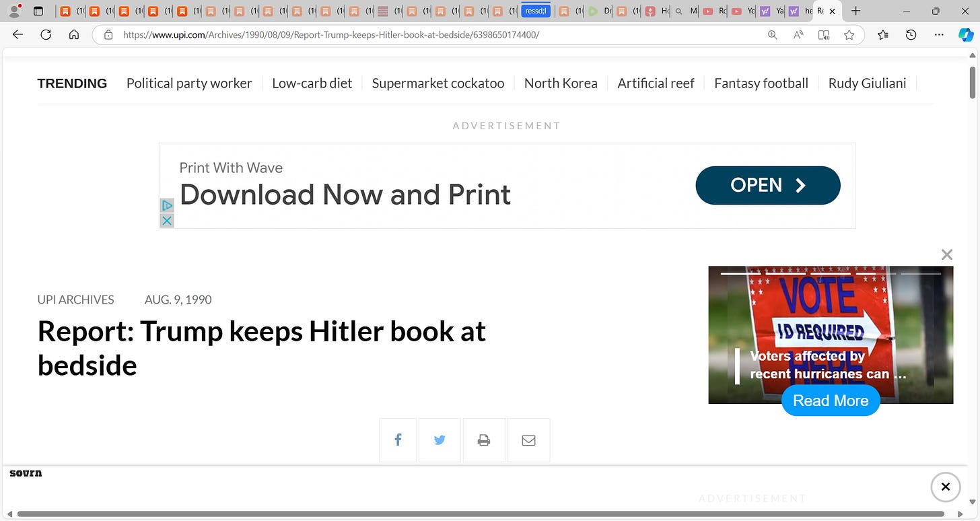View site information lock icon
Image resolution: width=980 pixels, height=521 pixels.
[x=108, y=35]
